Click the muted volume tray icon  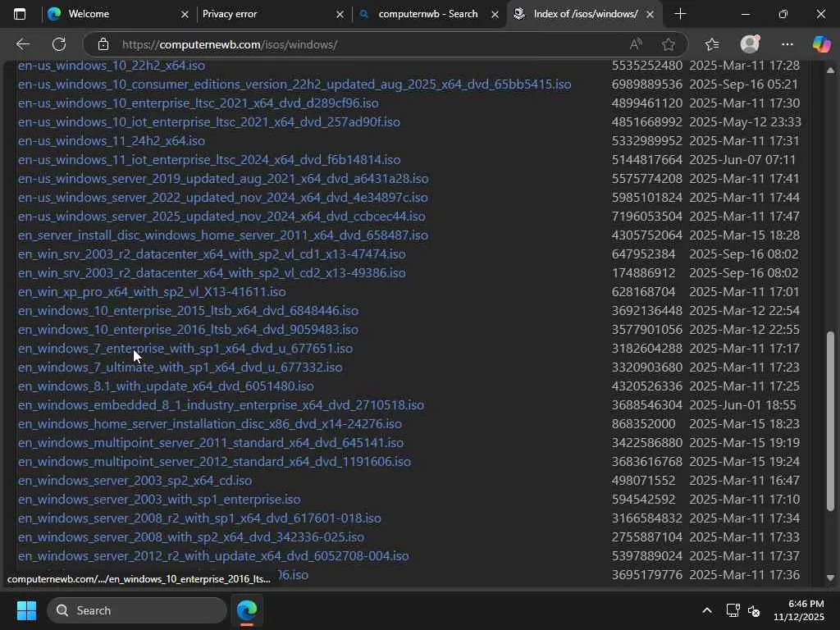tap(754, 610)
